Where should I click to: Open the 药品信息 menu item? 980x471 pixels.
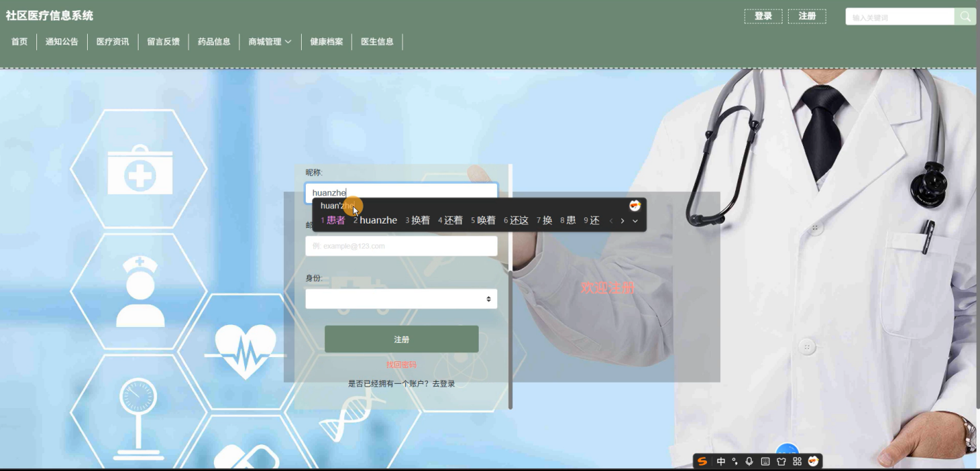pos(215,42)
